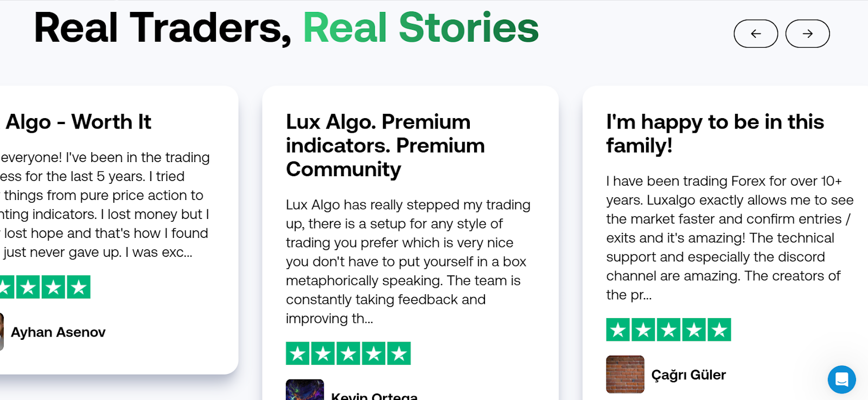Click the first star in Kevin's review rating
Image resolution: width=868 pixels, height=400 pixels.
(x=298, y=353)
